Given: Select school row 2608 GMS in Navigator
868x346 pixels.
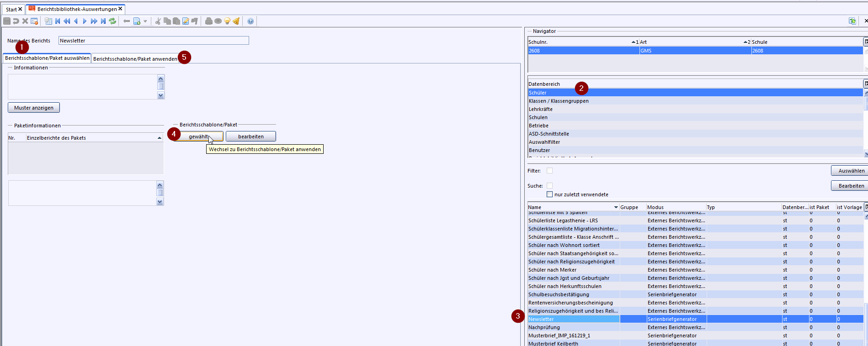Looking at the screenshot, I should click(x=695, y=51).
